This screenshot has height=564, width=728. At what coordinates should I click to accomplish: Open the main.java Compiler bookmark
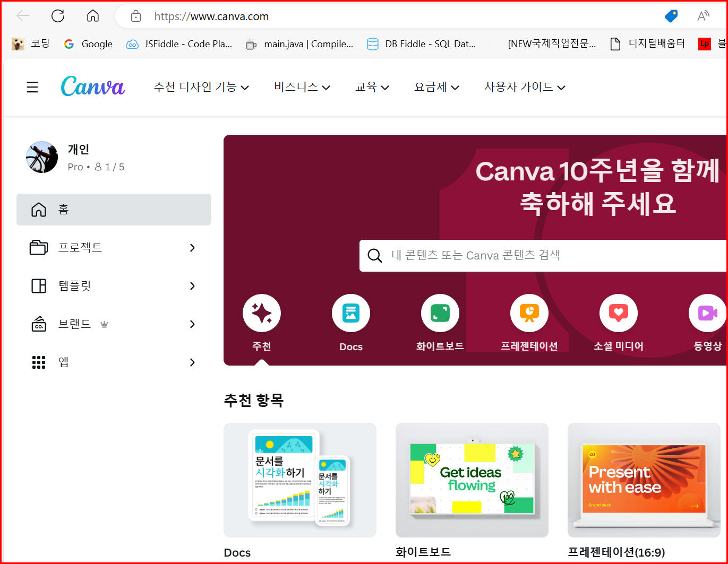point(299,44)
